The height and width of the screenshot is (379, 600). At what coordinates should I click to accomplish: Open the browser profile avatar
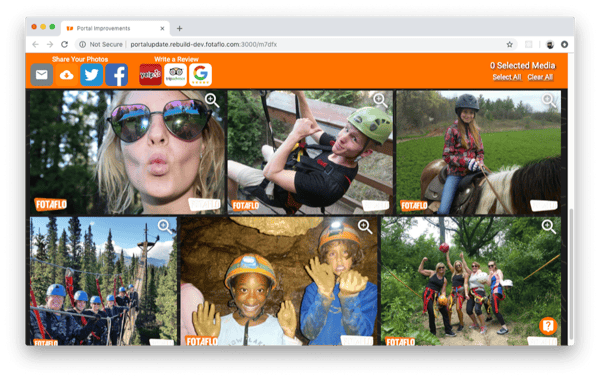click(550, 44)
